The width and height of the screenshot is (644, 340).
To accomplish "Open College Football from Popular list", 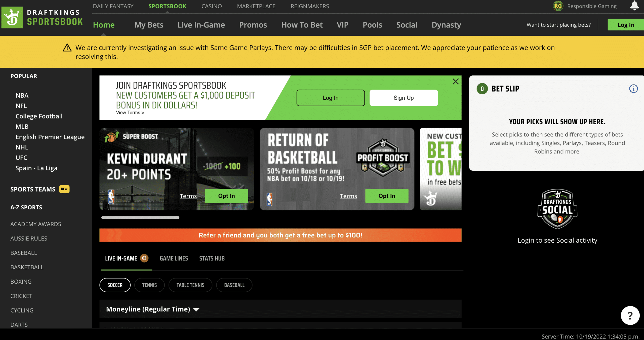I will pos(39,116).
